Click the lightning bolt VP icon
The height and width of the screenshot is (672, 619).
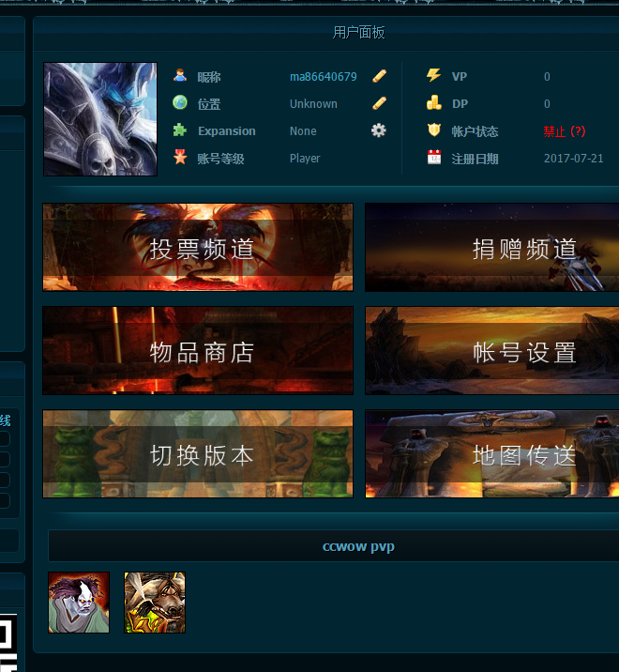[433, 76]
